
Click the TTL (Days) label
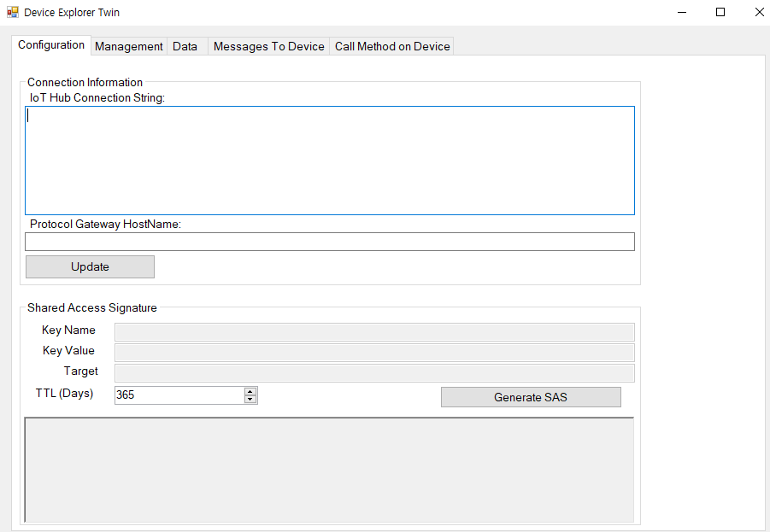tap(64, 394)
